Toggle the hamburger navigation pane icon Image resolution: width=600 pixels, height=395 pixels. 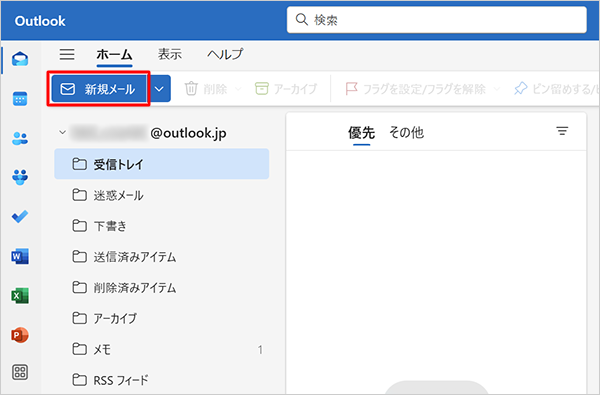[67, 54]
